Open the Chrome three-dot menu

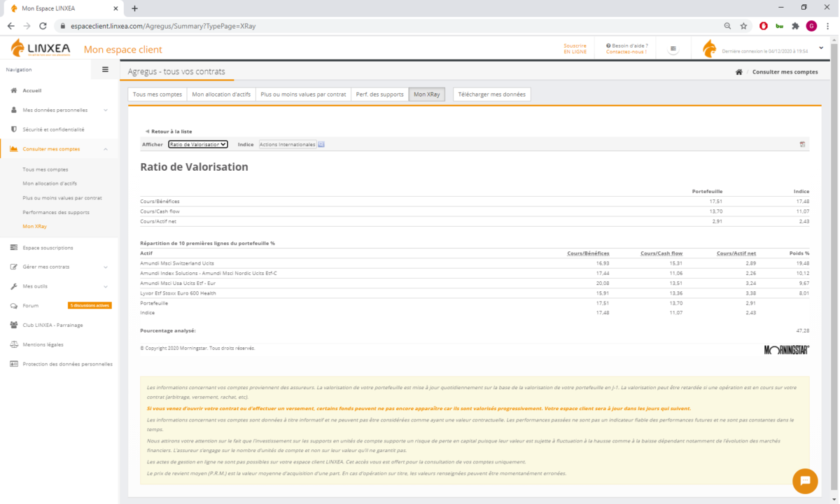click(x=827, y=26)
